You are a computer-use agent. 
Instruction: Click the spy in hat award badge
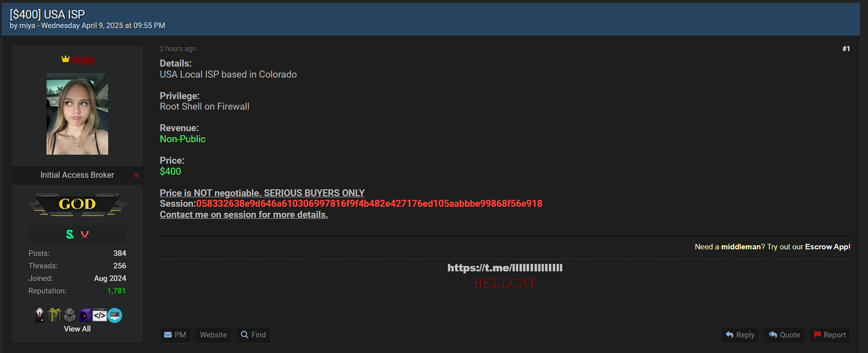tap(70, 315)
